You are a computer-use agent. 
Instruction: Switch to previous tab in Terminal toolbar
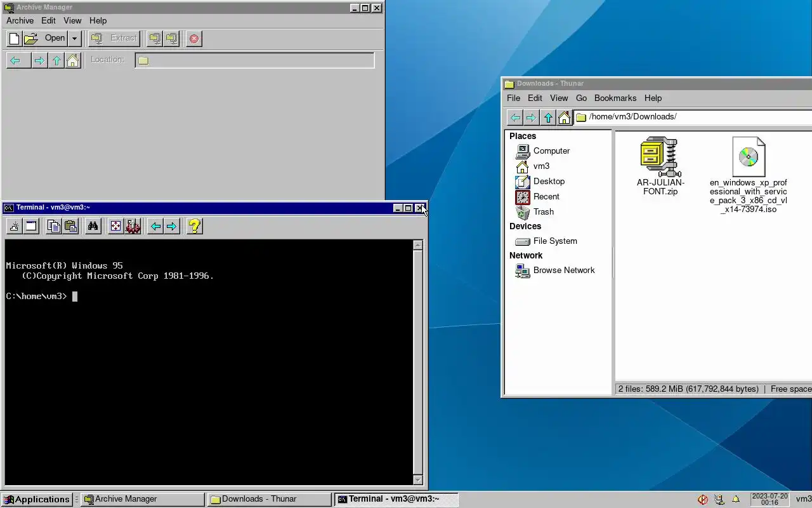coord(155,226)
